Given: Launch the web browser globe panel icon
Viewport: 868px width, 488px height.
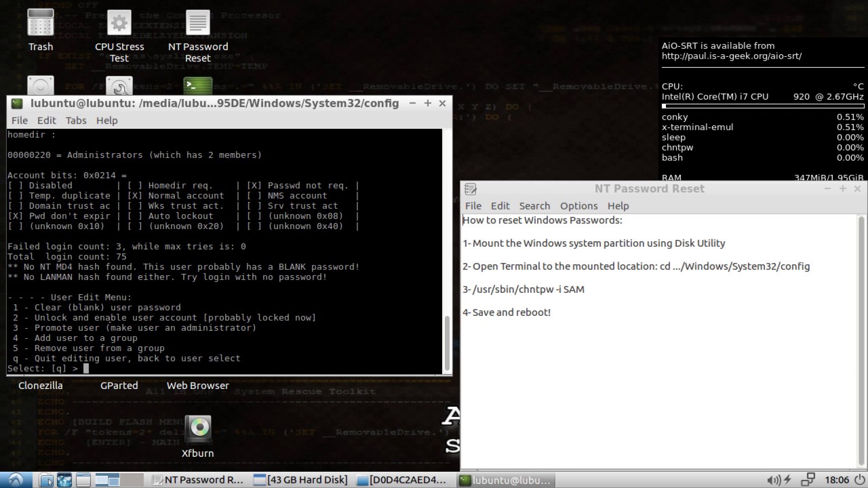Looking at the screenshot, I should tap(64, 480).
